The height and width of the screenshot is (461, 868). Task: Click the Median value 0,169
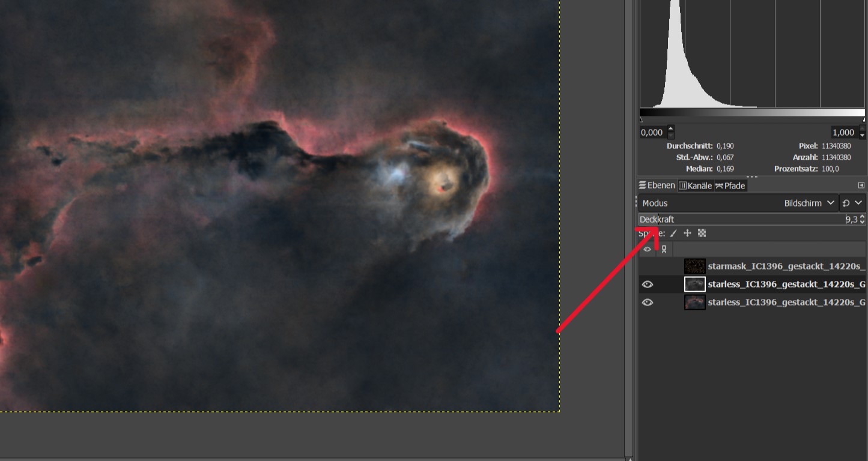725,169
